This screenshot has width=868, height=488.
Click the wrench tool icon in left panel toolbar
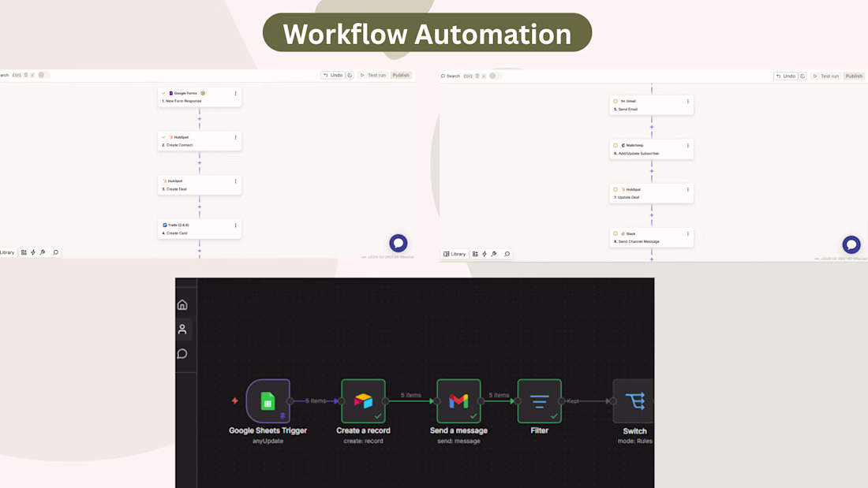(x=43, y=252)
